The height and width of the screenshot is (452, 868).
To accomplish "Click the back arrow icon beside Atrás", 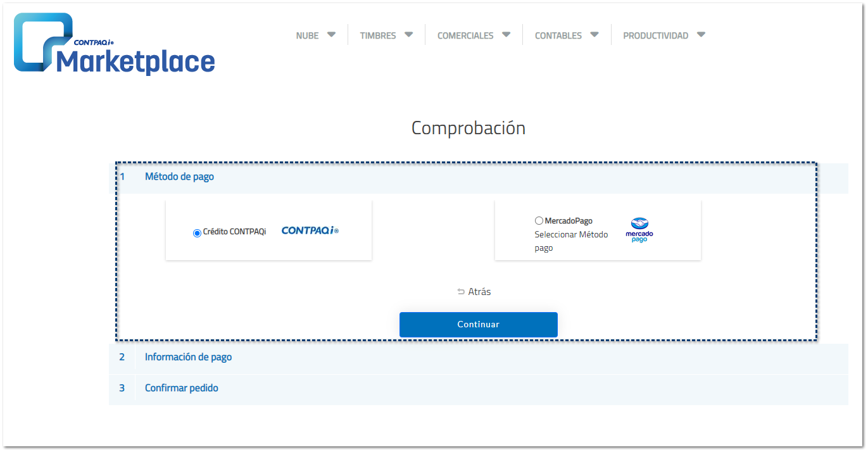I will pyautogui.click(x=461, y=292).
